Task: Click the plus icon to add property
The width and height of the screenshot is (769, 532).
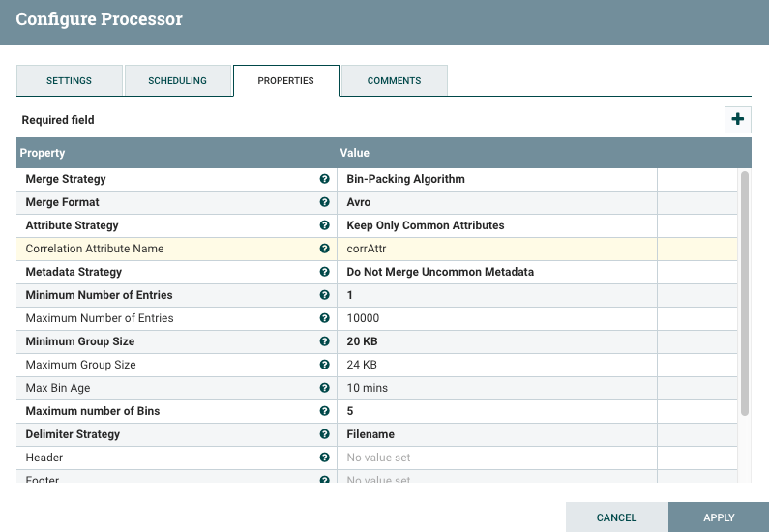Action: (738, 119)
